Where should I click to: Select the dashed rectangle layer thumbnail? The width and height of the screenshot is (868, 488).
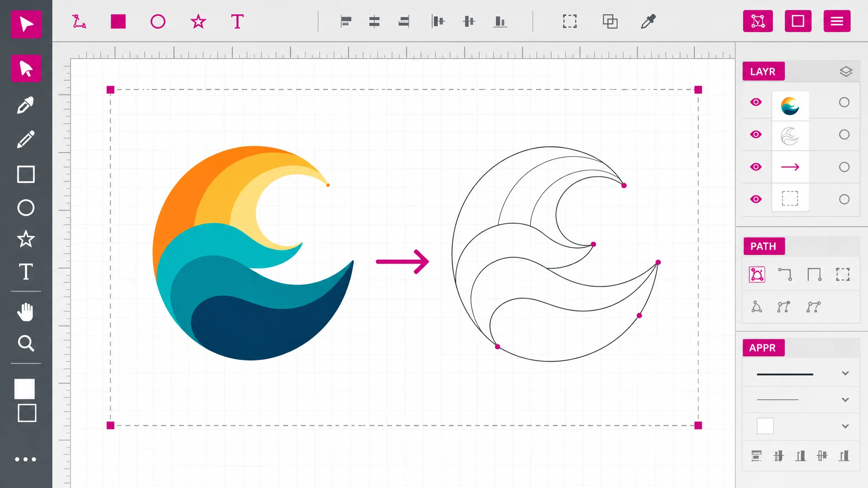[x=790, y=198]
